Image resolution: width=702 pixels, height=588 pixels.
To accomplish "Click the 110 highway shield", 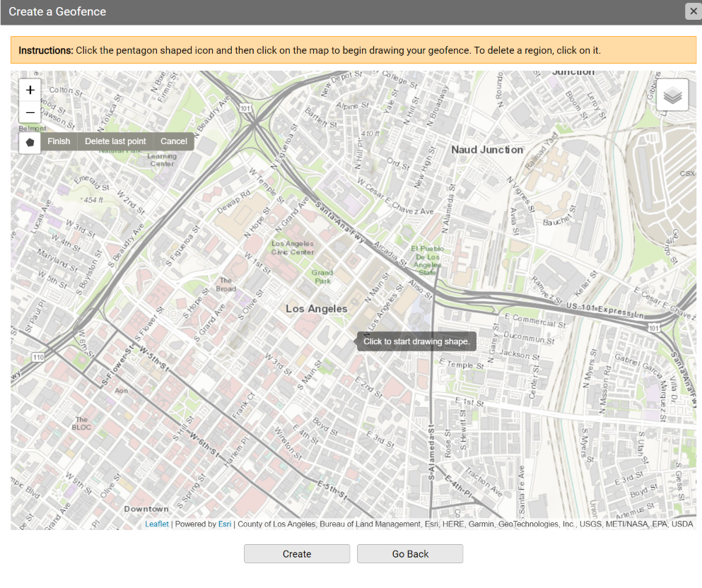I will pos(38,357).
